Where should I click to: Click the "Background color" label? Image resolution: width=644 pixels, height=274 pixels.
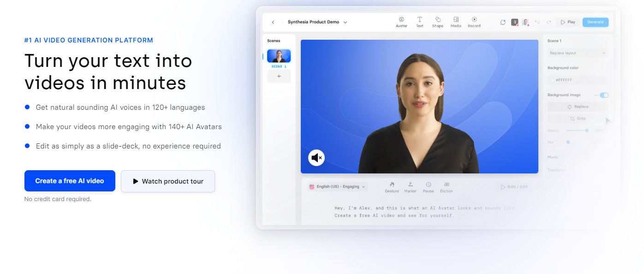563,68
